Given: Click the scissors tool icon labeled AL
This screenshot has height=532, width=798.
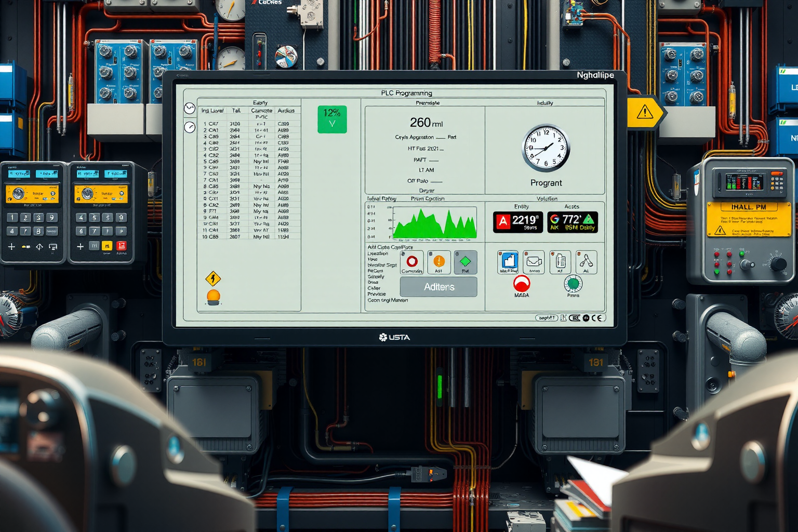Looking at the screenshot, I should [586, 262].
